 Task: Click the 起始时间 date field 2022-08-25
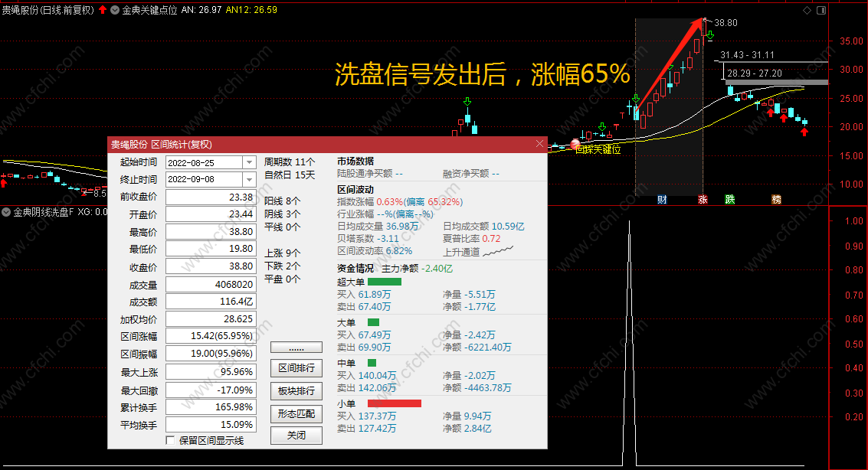pyautogui.click(x=204, y=162)
